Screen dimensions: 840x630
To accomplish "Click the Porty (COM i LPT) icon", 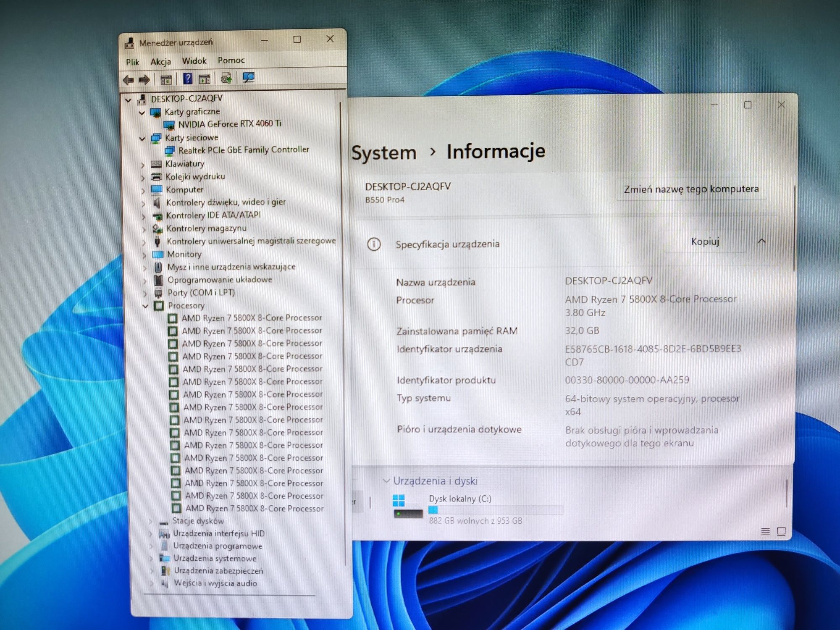I will tap(158, 293).
